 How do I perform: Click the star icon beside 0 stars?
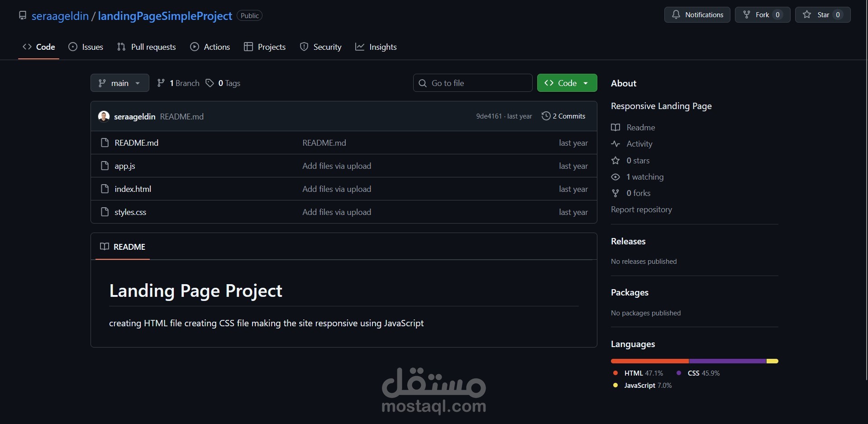[x=615, y=160]
